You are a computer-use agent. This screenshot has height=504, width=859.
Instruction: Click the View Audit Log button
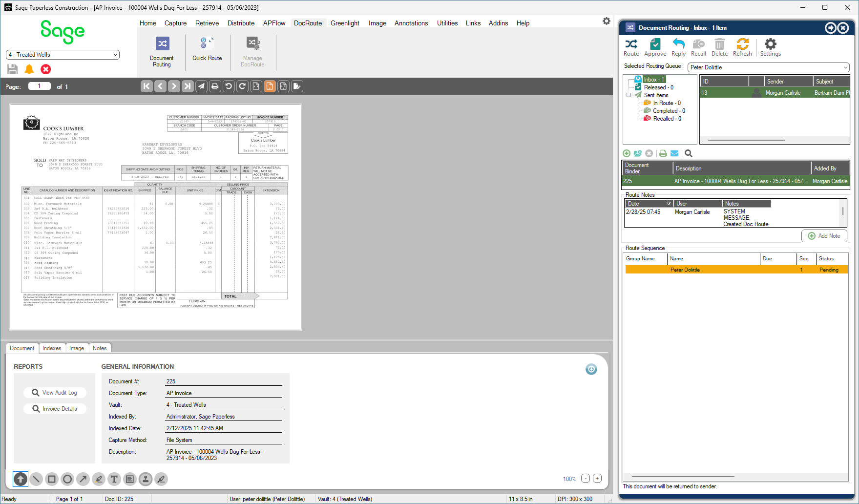[x=55, y=393]
